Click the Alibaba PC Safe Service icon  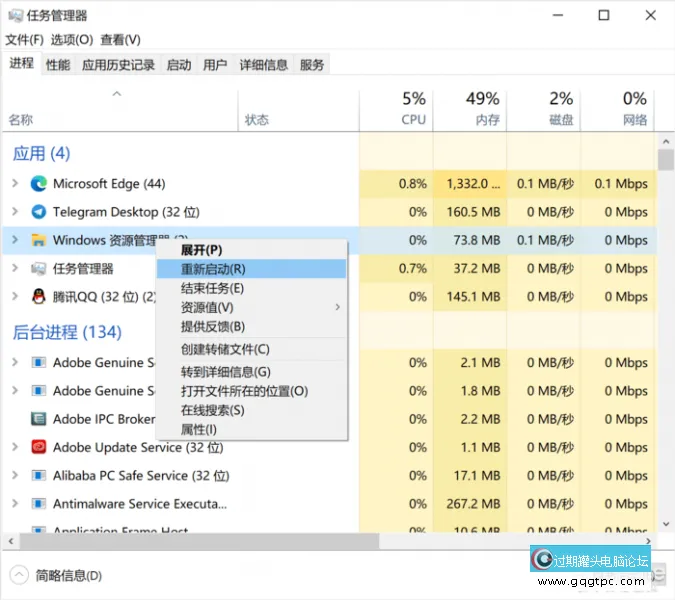39,476
